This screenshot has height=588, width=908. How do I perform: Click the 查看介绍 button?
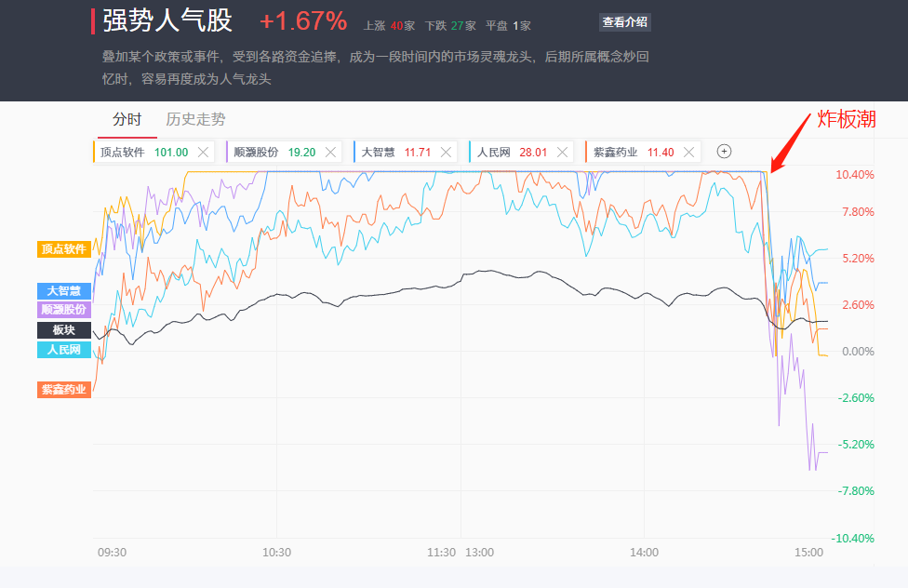coord(625,22)
